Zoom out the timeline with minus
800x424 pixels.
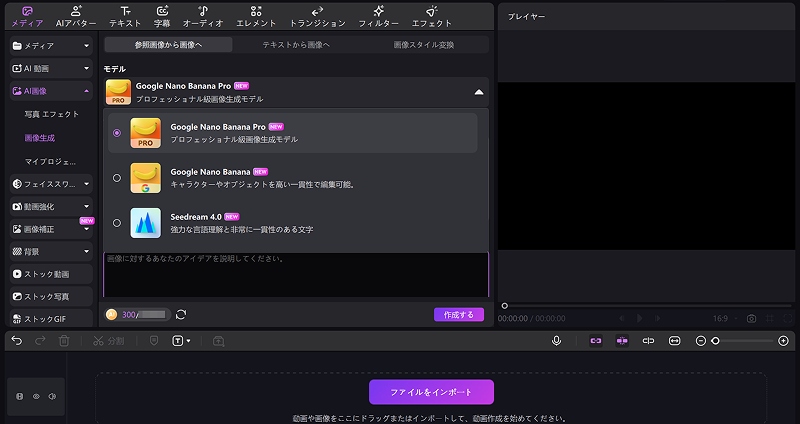701,341
